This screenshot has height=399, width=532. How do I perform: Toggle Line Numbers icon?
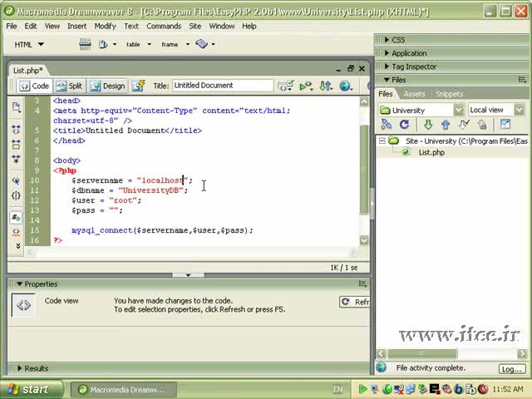pyautogui.click(x=16, y=217)
